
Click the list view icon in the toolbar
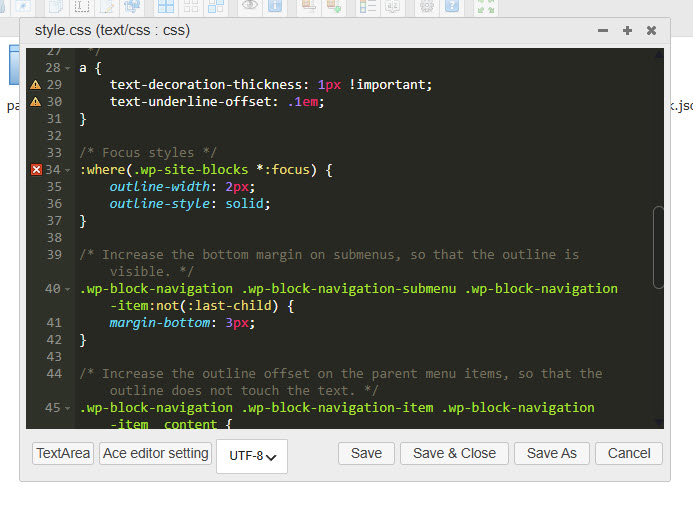pos(368,6)
